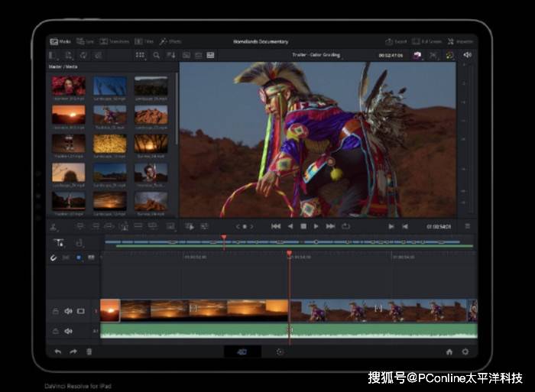Open the Transitions tab

tap(115, 41)
